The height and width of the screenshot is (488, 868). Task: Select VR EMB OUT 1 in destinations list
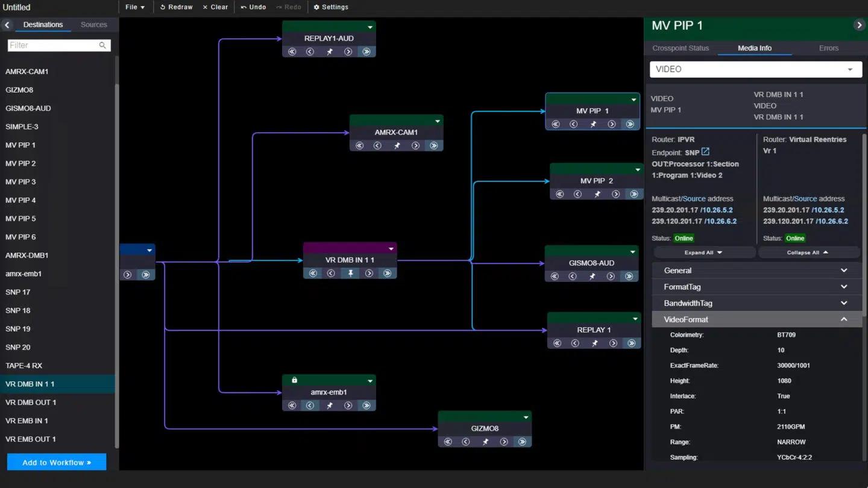click(x=57, y=439)
